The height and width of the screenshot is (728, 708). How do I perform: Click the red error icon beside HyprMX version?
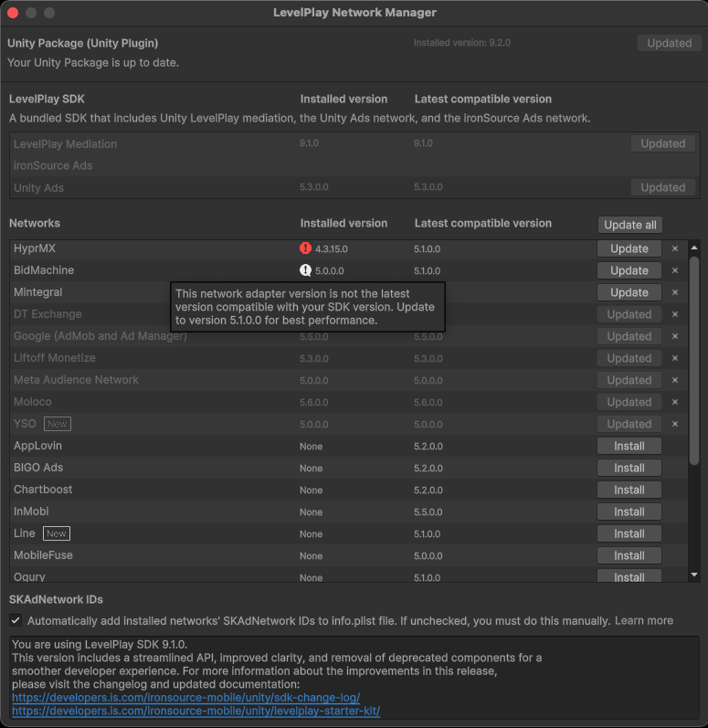pos(306,248)
